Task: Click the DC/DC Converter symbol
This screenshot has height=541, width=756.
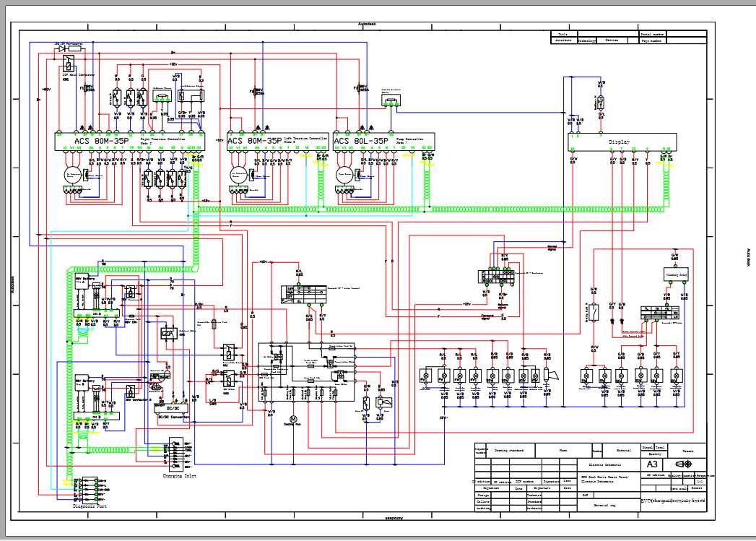Action: coord(171,407)
